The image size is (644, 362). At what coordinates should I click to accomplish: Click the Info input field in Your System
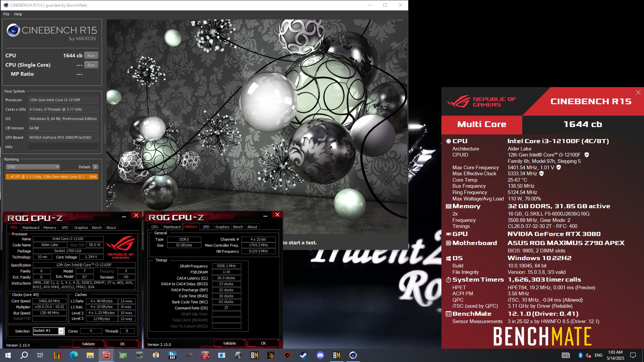tap(63, 147)
